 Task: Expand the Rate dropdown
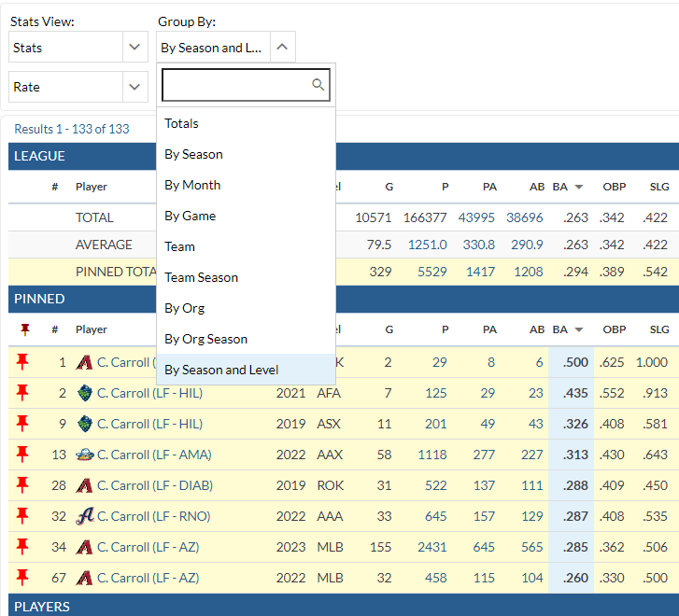[78, 87]
